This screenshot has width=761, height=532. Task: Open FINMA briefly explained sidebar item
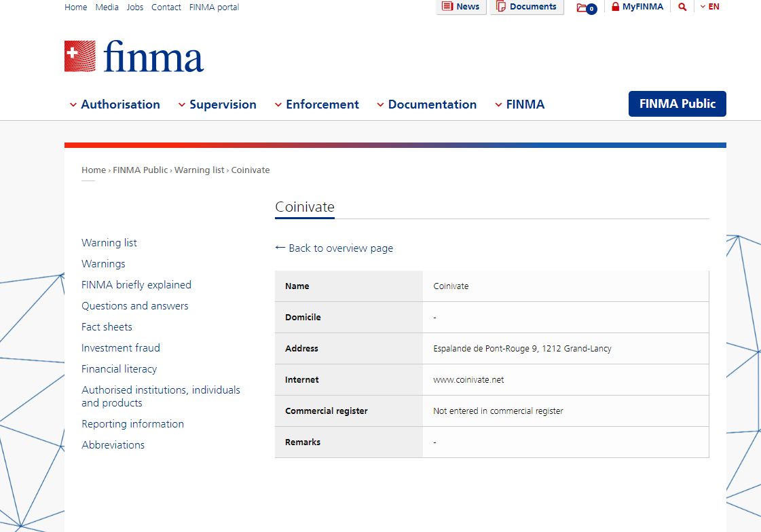(x=136, y=285)
